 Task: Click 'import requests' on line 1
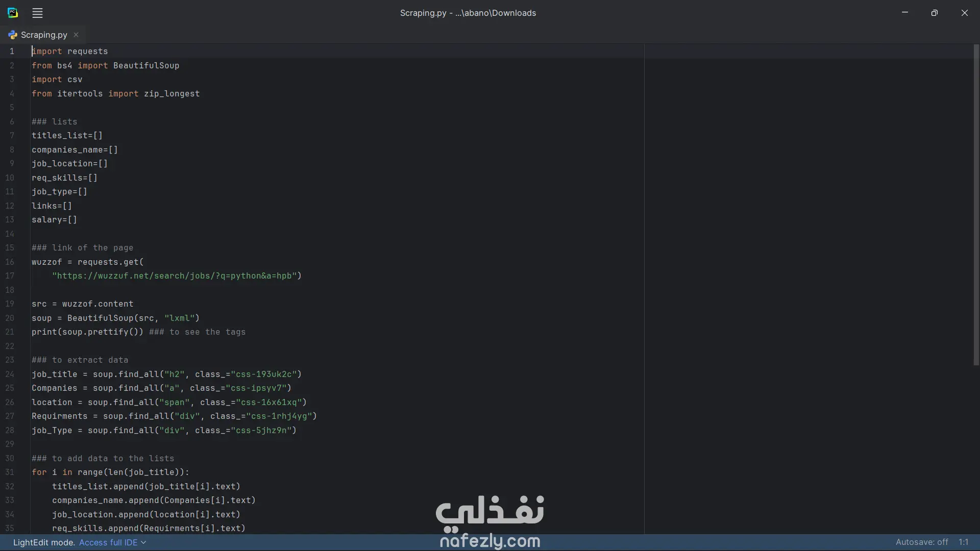pyautogui.click(x=70, y=51)
